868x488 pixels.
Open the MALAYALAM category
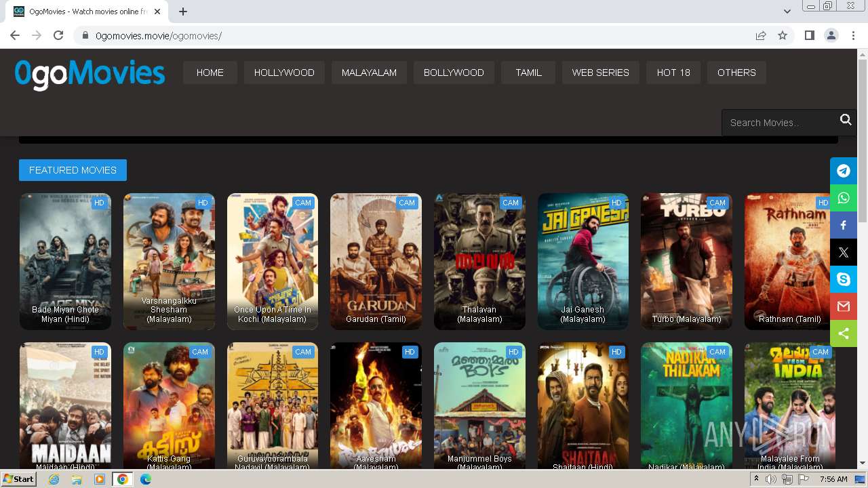369,73
